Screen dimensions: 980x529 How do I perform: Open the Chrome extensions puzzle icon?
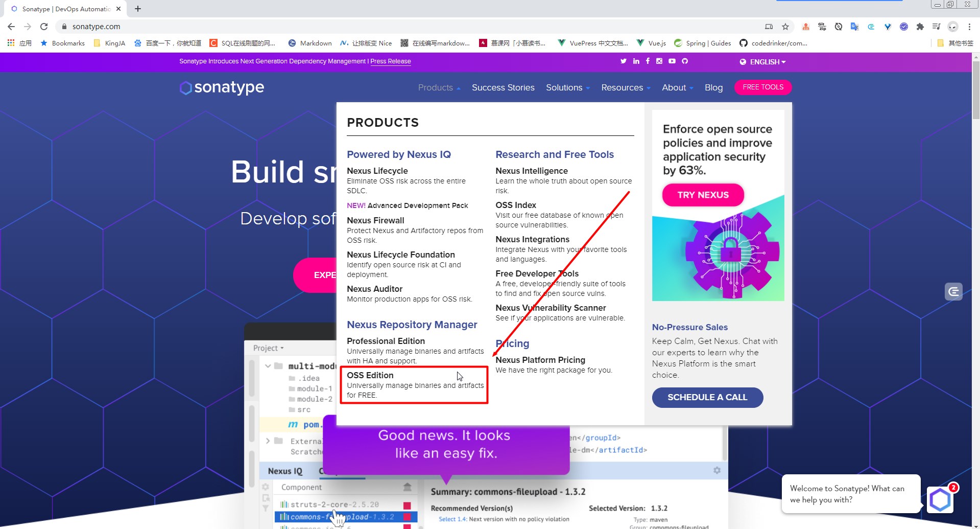coord(920,27)
